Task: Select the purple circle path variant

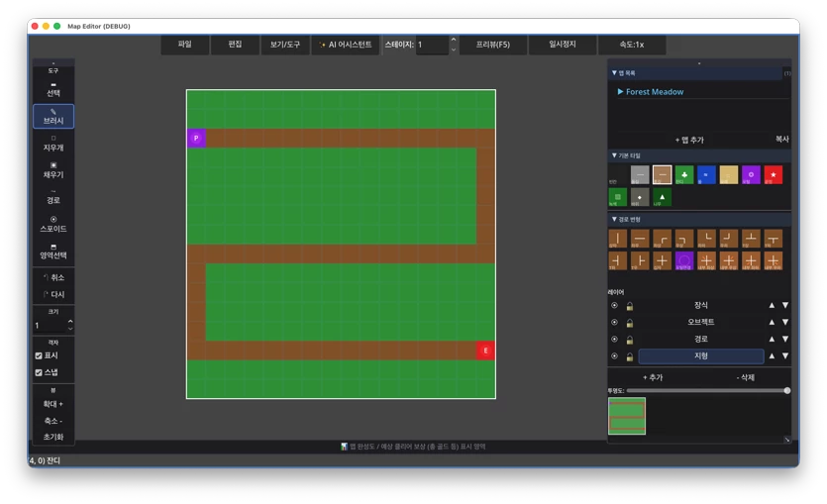Action: coord(684,260)
